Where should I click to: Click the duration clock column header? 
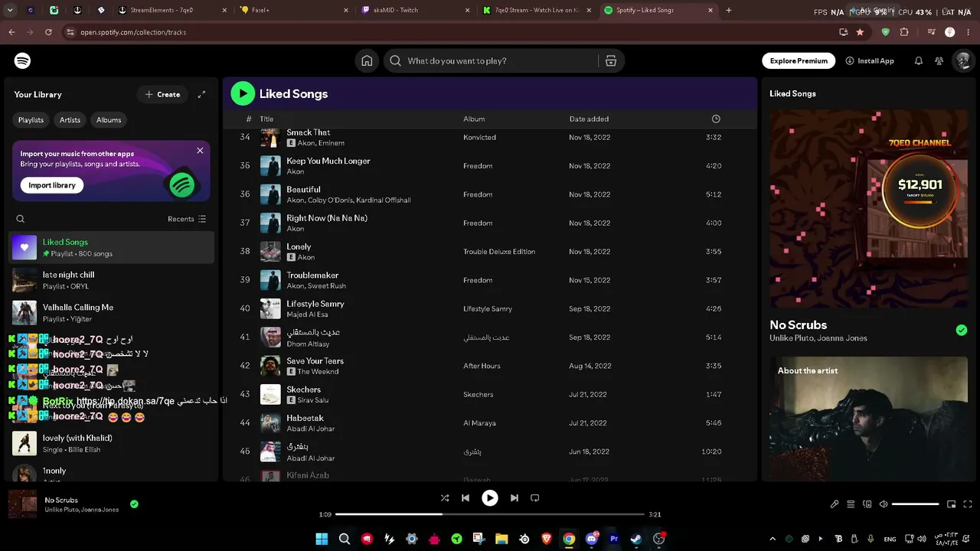click(x=716, y=119)
